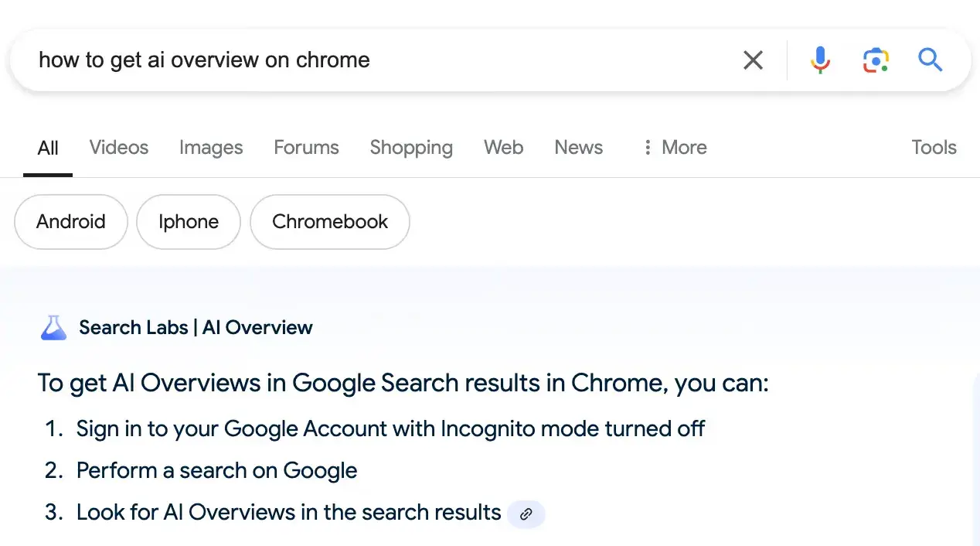The image size is (980, 546).
Task: Choose the Chromebook suggestion chip
Action: 330,222
